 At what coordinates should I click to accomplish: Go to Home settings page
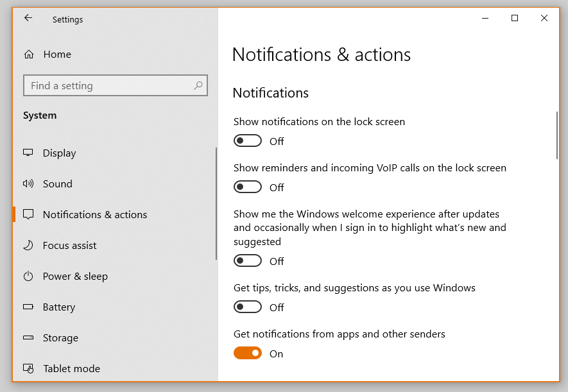[57, 55]
